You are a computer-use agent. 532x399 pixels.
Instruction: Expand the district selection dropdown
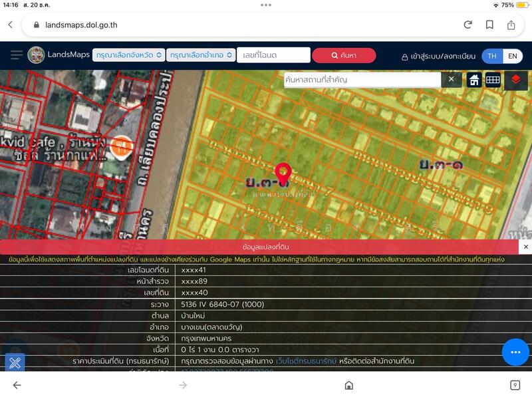201,55
